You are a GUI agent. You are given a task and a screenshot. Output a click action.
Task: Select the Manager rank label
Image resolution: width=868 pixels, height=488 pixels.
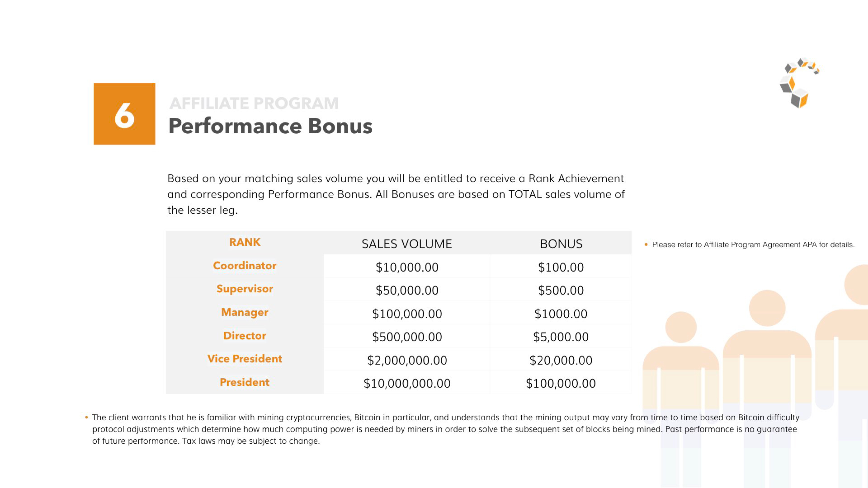coord(245,312)
